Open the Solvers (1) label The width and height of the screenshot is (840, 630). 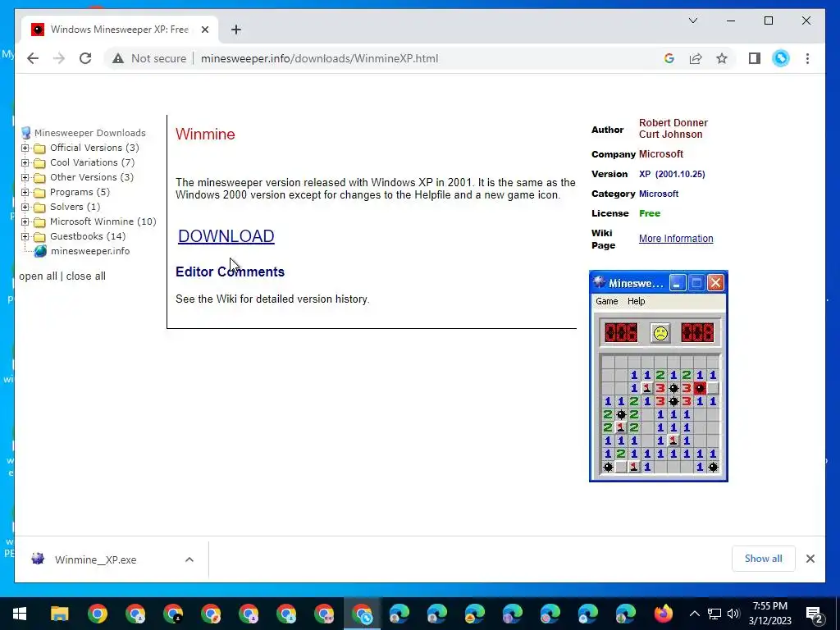tap(75, 206)
